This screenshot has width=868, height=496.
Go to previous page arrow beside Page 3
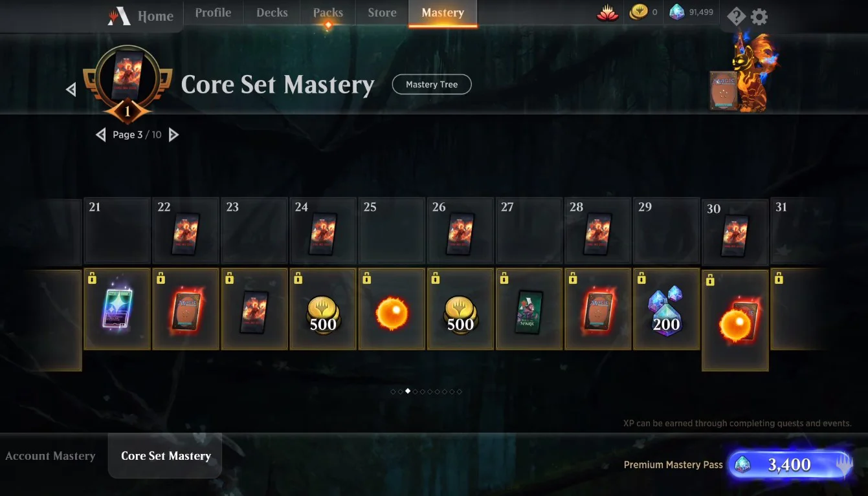click(100, 135)
